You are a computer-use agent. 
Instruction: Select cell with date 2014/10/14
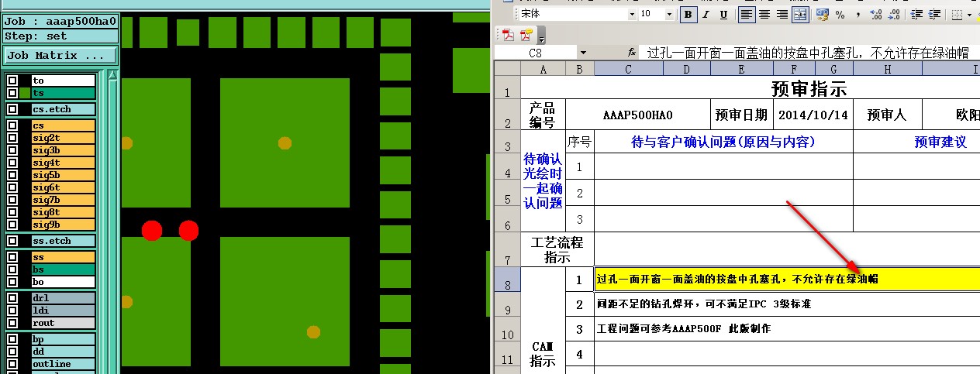coord(813,115)
